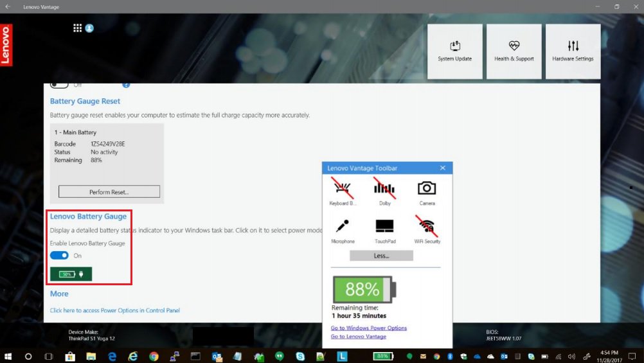Image resolution: width=644 pixels, height=363 pixels.
Task: Open the Hardware Settings tile
Action: coord(573,51)
